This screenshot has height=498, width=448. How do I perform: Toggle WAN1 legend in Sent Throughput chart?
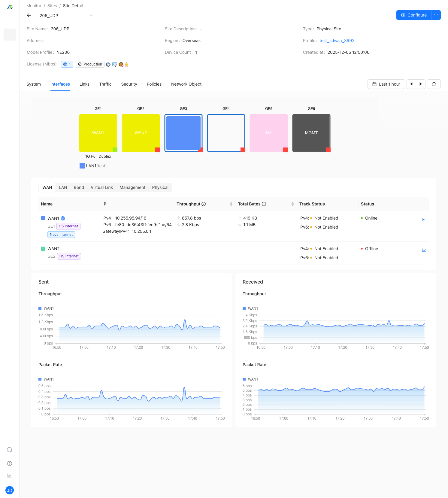[46, 308]
